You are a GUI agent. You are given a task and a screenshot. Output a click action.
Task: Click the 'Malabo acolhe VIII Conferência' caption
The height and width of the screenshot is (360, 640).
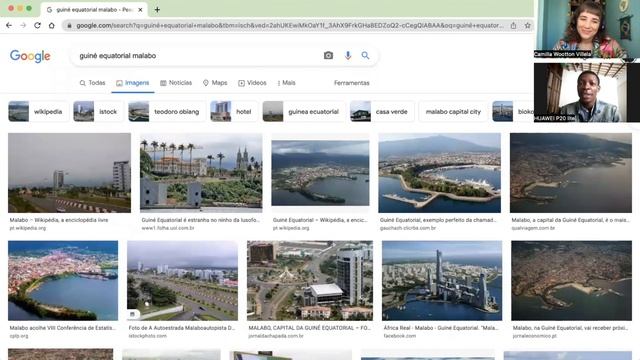click(x=62, y=328)
